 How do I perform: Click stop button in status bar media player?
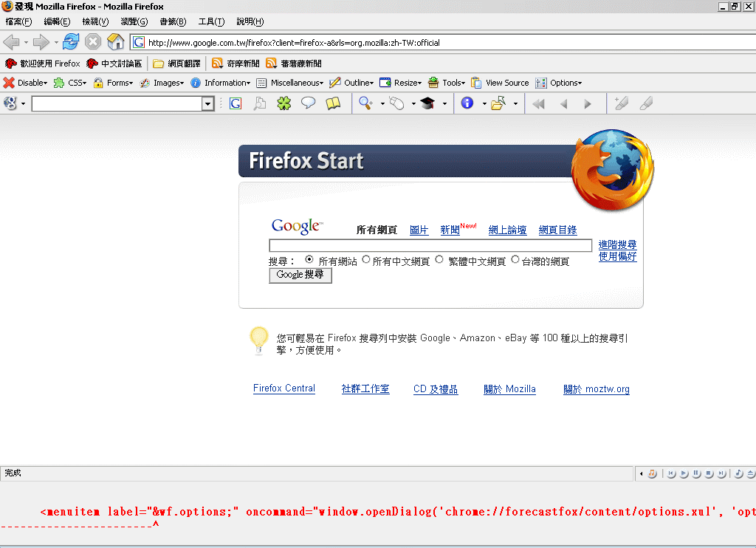click(709, 473)
